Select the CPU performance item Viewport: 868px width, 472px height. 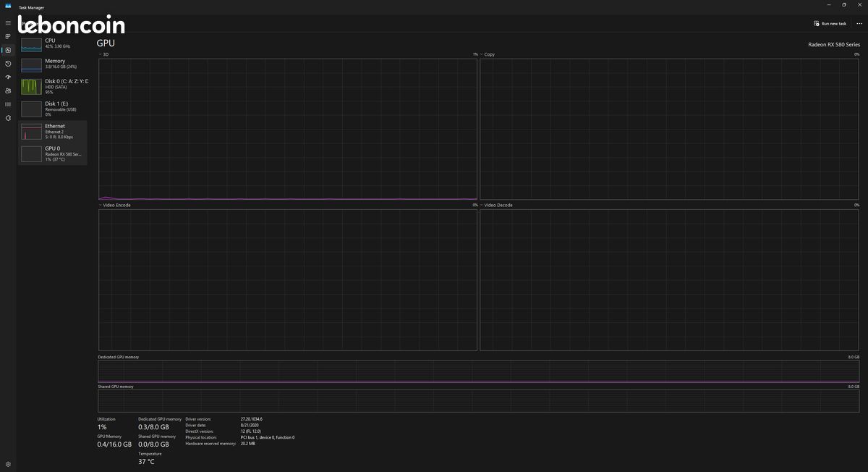click(52, 43)
